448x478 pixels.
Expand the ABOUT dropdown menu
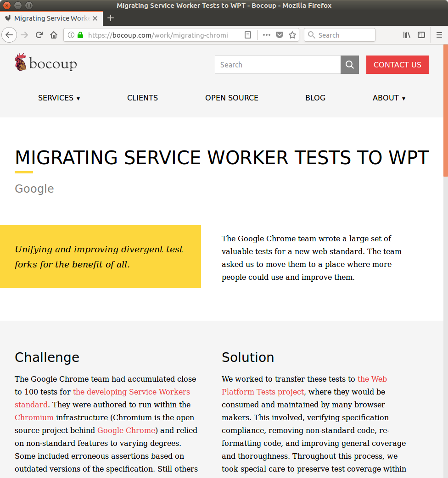tap(389, 98)
